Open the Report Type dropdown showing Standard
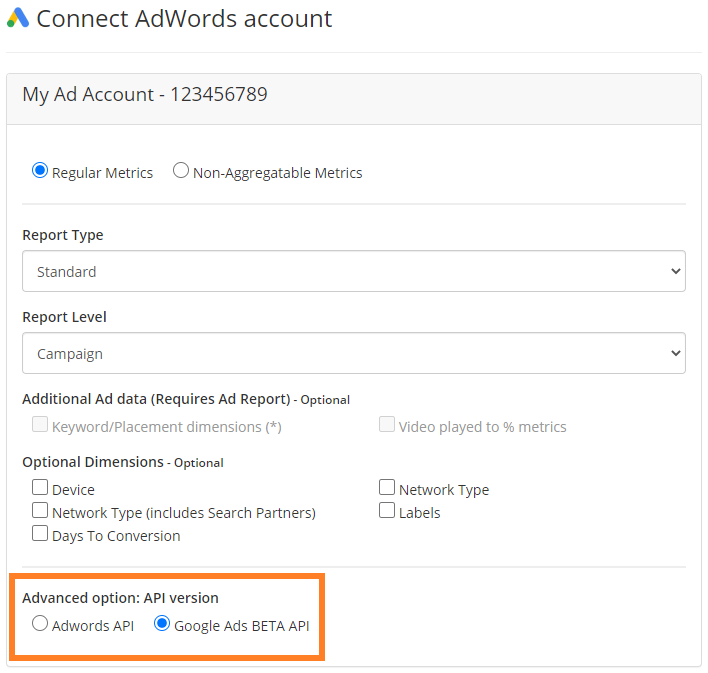The image size is (708, 673). tap(354, 271)
